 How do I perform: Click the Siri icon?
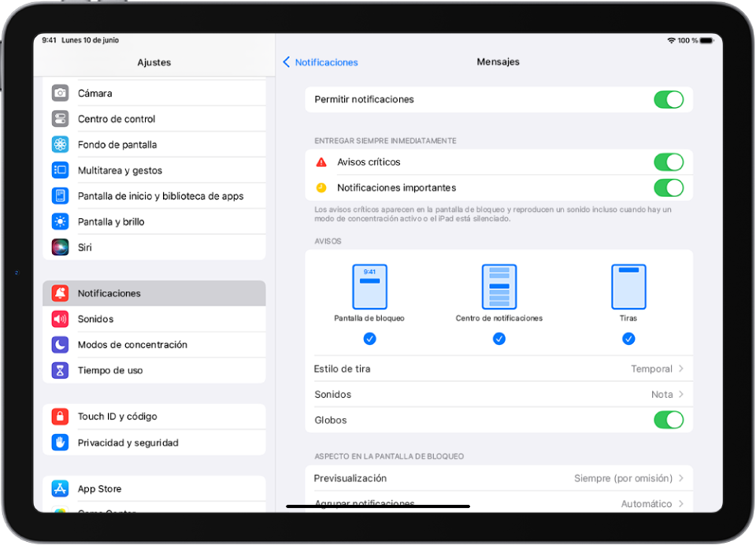click(x=60, y=247)
